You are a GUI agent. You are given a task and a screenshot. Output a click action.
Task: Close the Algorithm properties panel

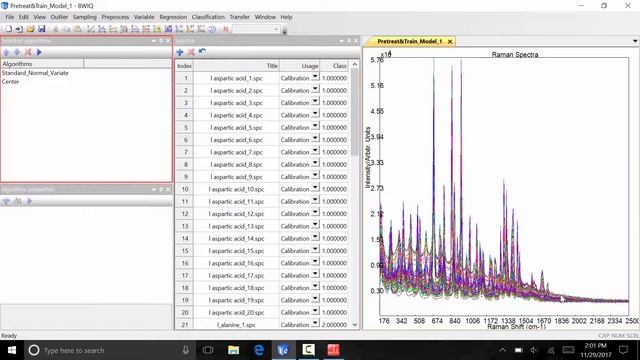tap(168, 189)
